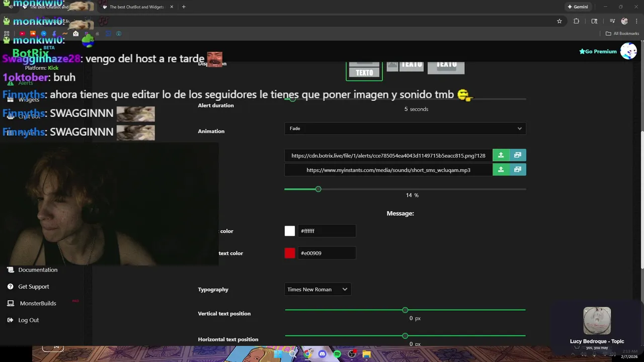The image size is (644, 362).
Task: Open Chrome's media control icon
Action: click(612, 21)
